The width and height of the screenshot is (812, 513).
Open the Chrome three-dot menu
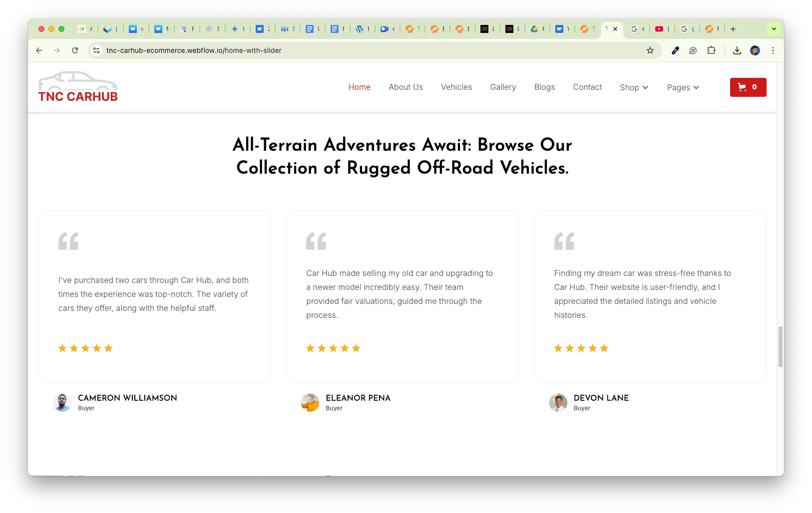773,50
